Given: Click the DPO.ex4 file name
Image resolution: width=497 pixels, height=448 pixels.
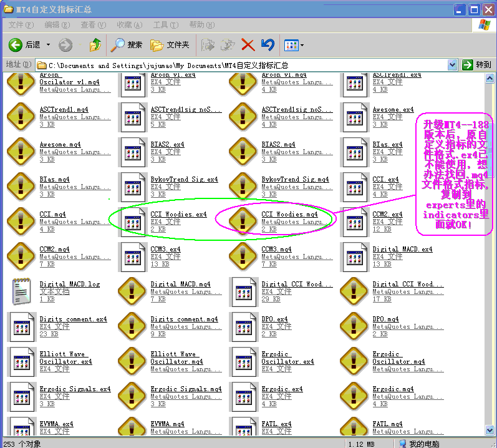Looking at the screenshot, I should [274, 319].
